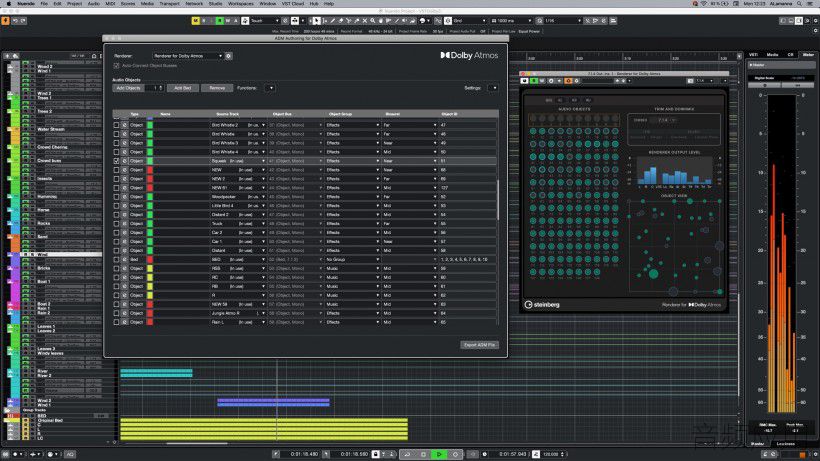Click the project horizontal scrollbar at the bottom

197,443
